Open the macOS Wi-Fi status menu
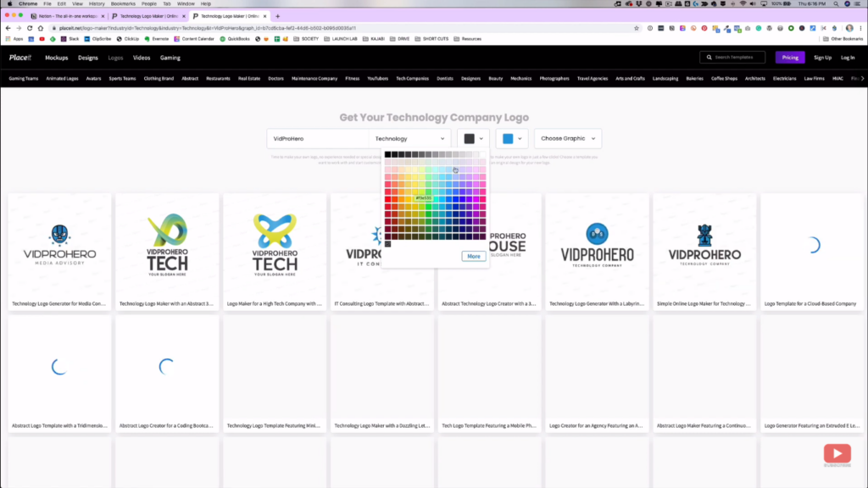868x488 pixels. coord(743,4)
